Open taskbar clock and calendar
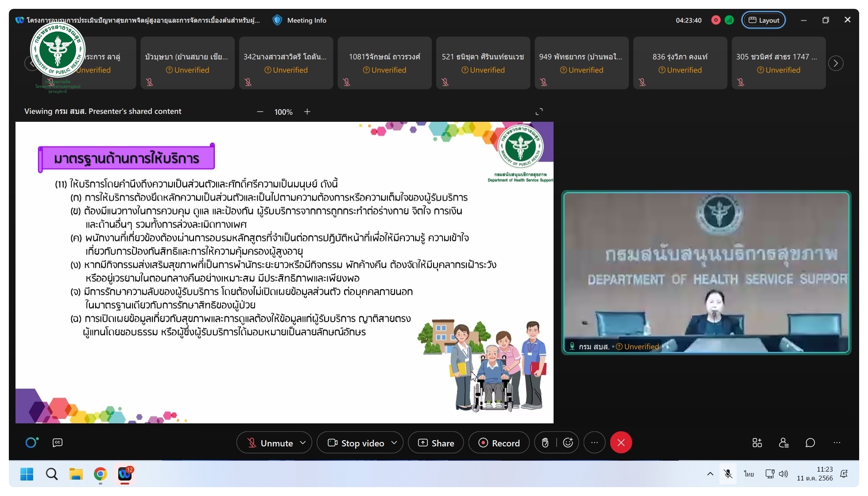Screen dimensions: 868x496 coord(815,474)
